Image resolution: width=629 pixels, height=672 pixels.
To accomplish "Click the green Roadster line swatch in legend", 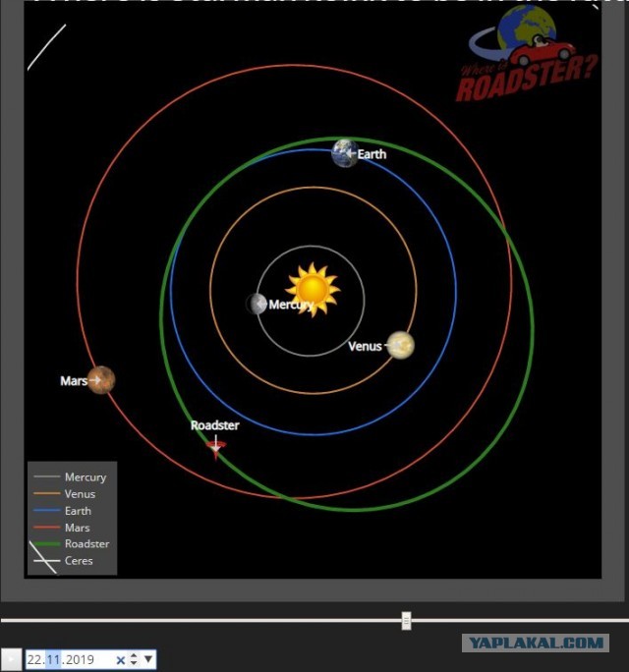I will point(47,544).
